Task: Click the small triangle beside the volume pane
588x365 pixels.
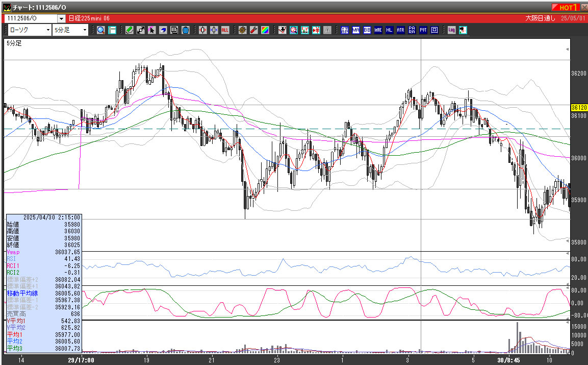Action: [567, 323]
